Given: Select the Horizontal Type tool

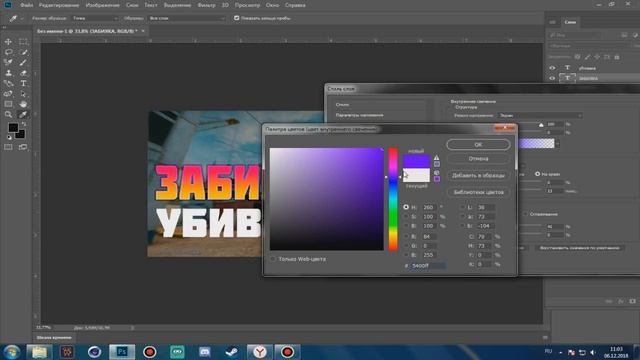Looking at the screenshot, I should tap(23, 83).
